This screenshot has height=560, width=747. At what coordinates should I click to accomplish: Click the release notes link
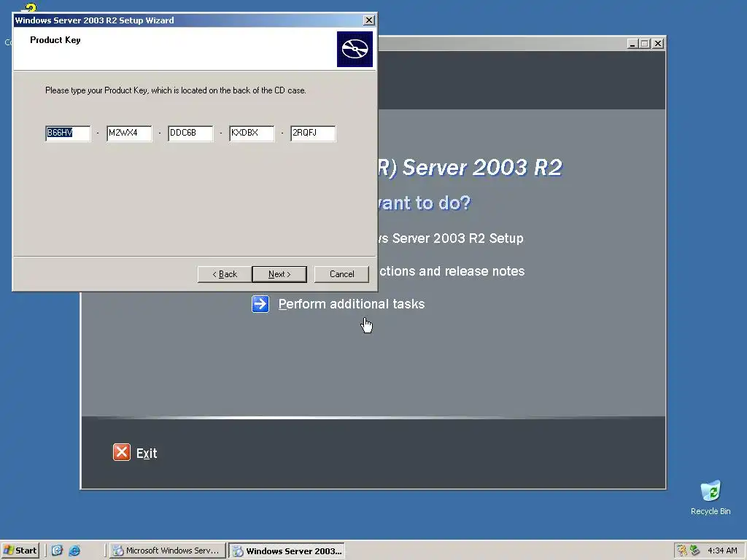452,271
